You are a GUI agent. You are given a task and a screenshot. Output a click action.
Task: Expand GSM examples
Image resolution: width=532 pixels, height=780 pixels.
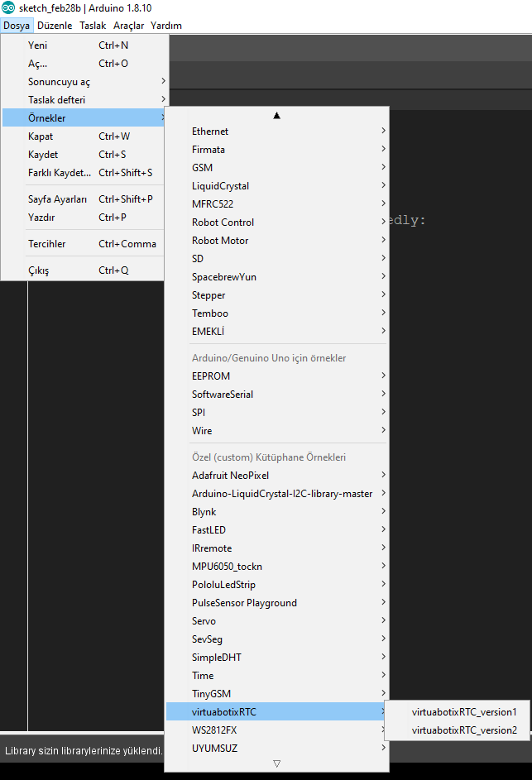[276, 168]
